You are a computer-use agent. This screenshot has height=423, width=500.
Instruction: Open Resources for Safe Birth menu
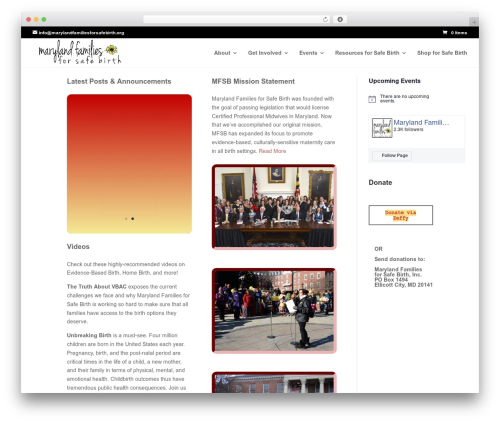(367, 53)
